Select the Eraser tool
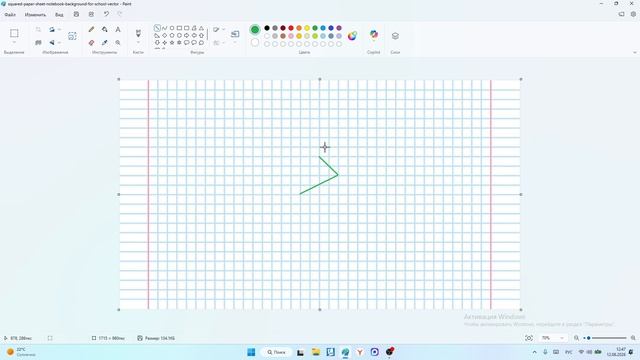 click(91, 42)
